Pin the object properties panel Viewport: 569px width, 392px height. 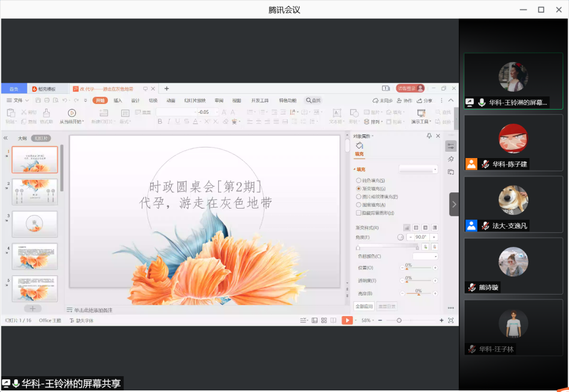pos(429,136)
